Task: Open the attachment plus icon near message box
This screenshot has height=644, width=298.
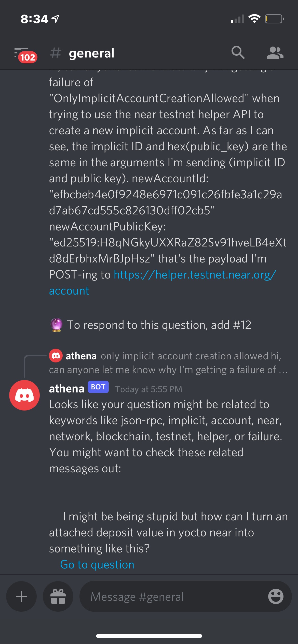Action: 21,596
